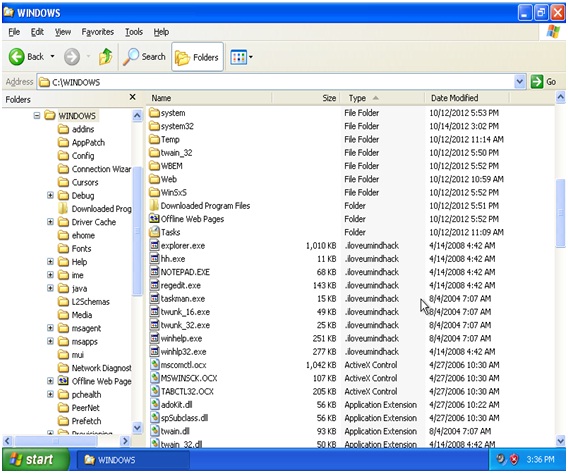Expand Offline Web Pages tree node
The image size is (568, 473).
tap(50, 381)
